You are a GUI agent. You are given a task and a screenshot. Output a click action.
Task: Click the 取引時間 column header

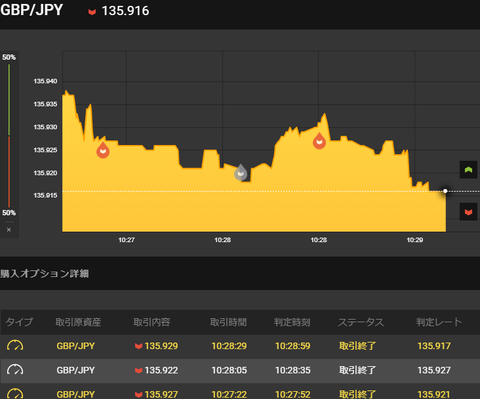point(228,322)
